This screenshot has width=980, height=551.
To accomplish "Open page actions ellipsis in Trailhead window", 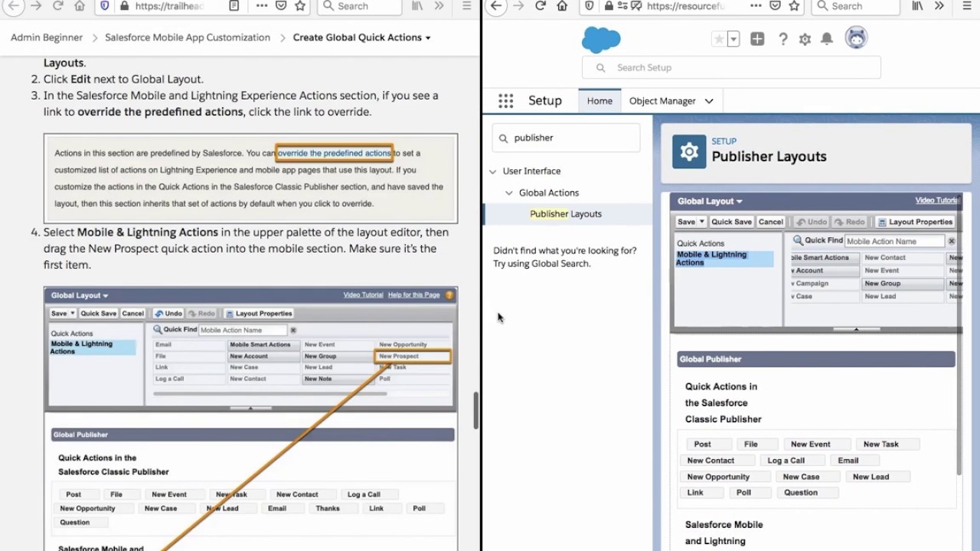I will click(262, 6).
